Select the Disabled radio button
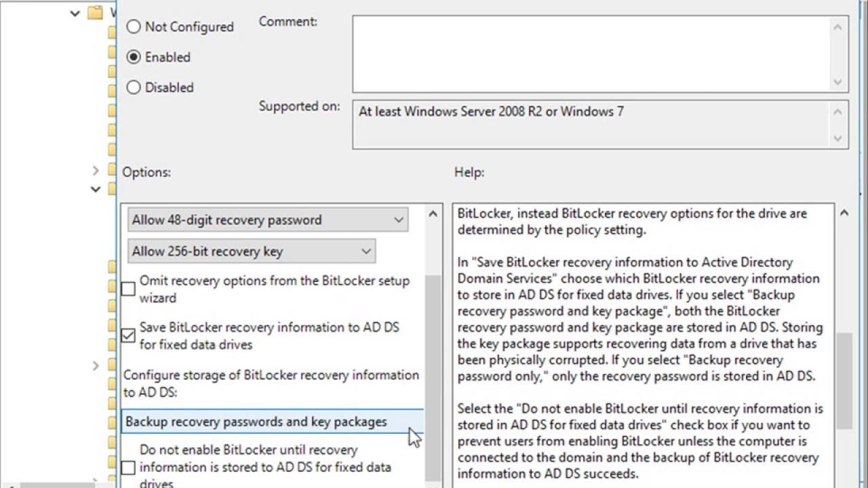This screenshot has height=488, width=868. (134, 87)
